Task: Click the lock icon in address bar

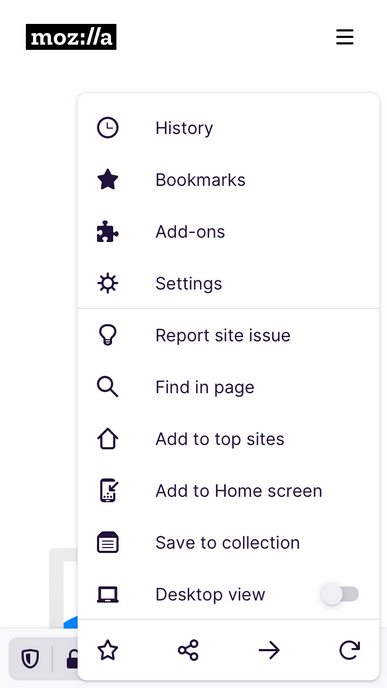Action: tap(72, 659)
